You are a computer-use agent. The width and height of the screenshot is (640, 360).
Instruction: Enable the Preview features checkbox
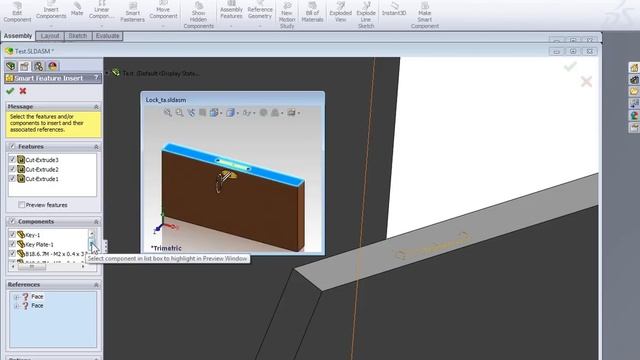[22, 204]
